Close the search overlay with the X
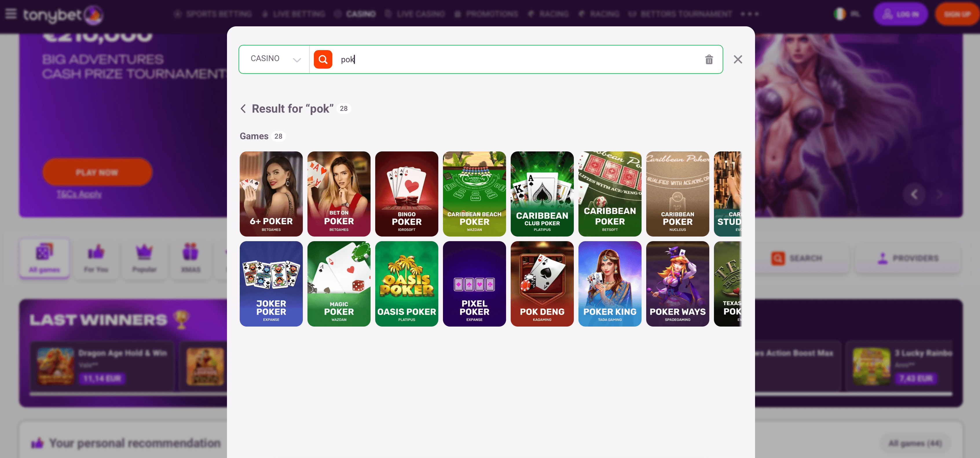The height and width of the screenshot is (458, 980). click(x=737, y=59)
